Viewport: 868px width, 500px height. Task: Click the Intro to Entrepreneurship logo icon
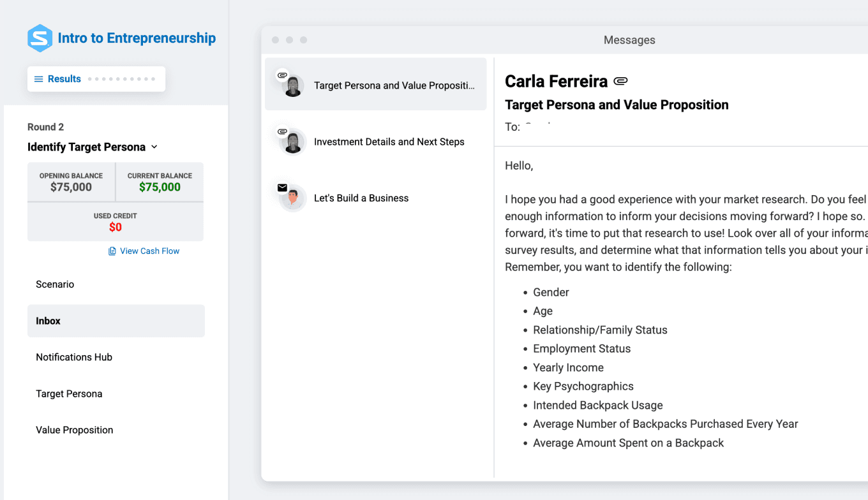point(40,38)
